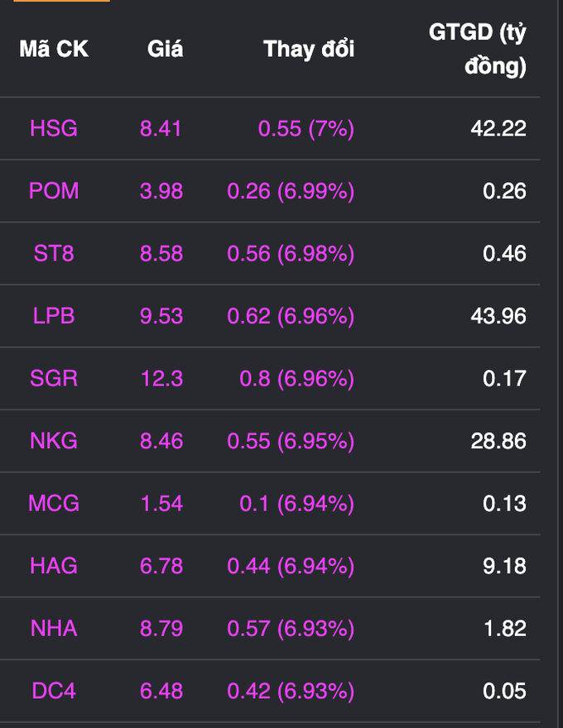
Task: Click LPB trading value 43.96
Action: 498,316
